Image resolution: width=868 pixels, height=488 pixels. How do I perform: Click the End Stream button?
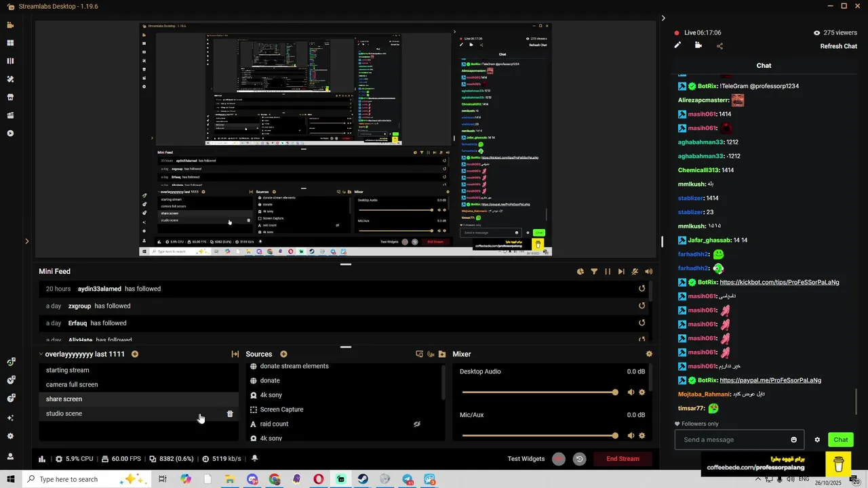(x=623, y=459)
